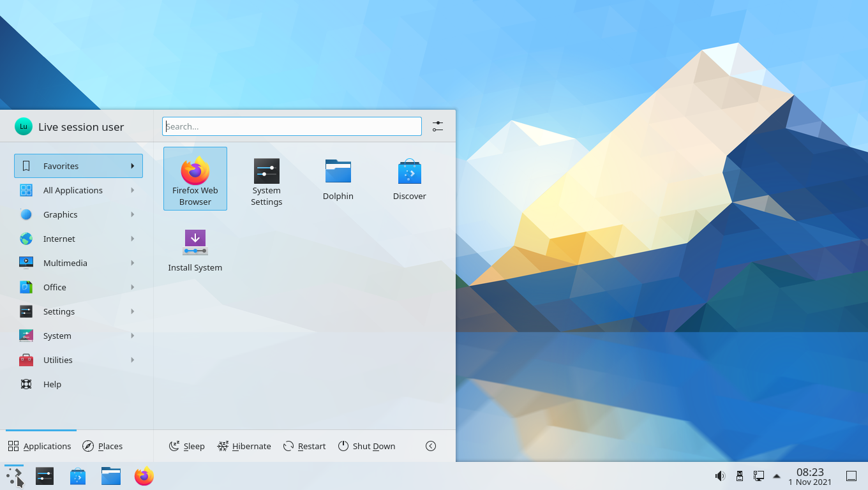Open the Settings category in sidebar
Screen dimensions: 868x490
tap(79, 311)
